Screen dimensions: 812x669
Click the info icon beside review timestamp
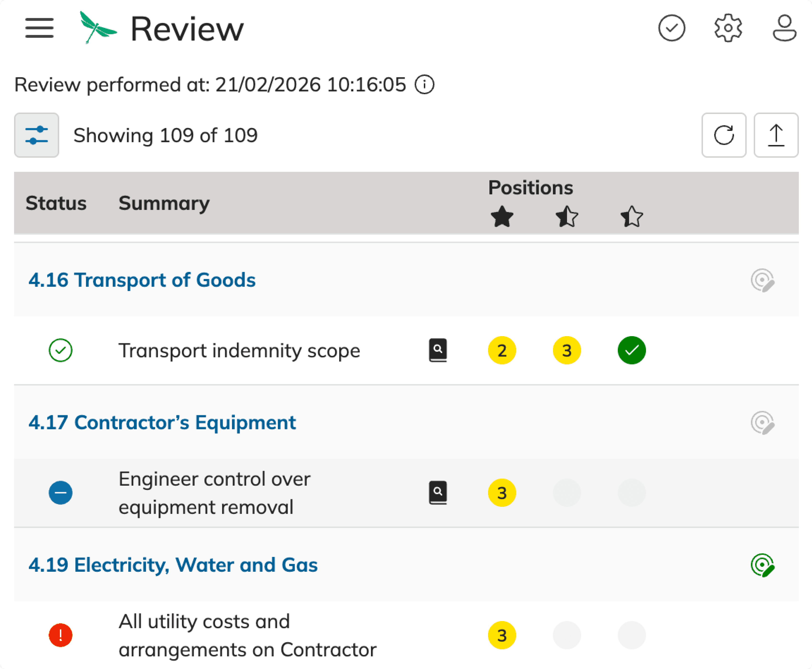(424, 84)
